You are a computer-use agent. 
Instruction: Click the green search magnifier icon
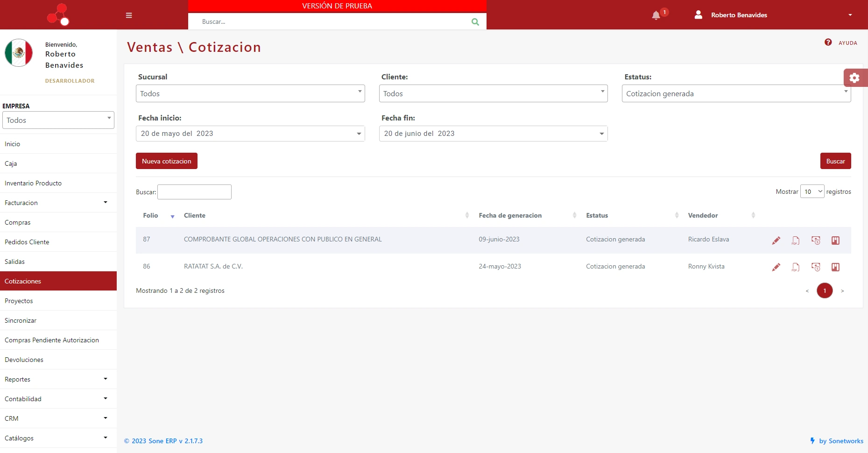475,21
